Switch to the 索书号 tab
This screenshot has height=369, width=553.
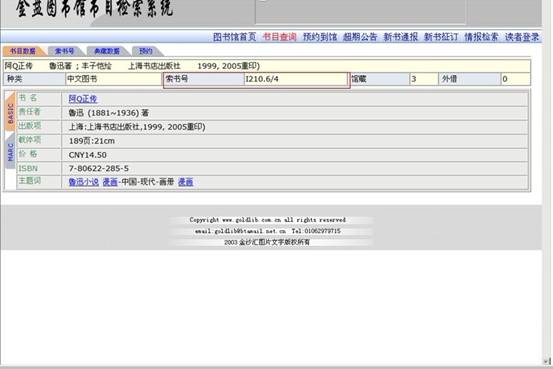[65, 51]
